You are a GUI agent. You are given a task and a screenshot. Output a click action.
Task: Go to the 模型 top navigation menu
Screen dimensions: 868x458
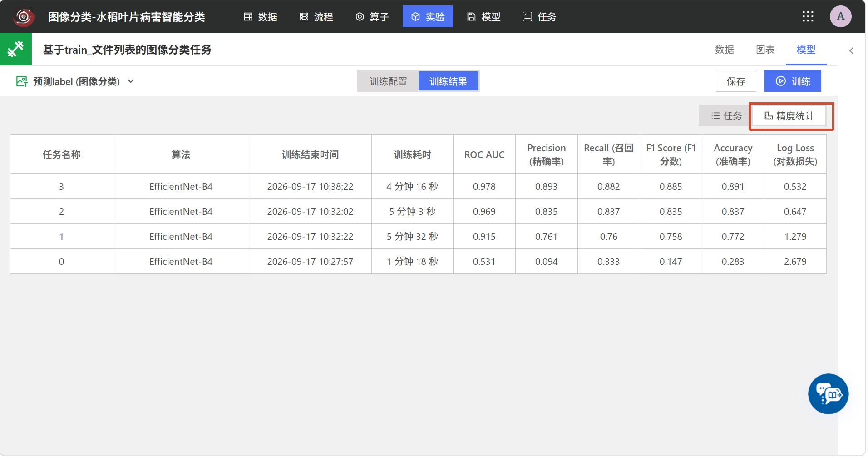click(x=484, y=17)
